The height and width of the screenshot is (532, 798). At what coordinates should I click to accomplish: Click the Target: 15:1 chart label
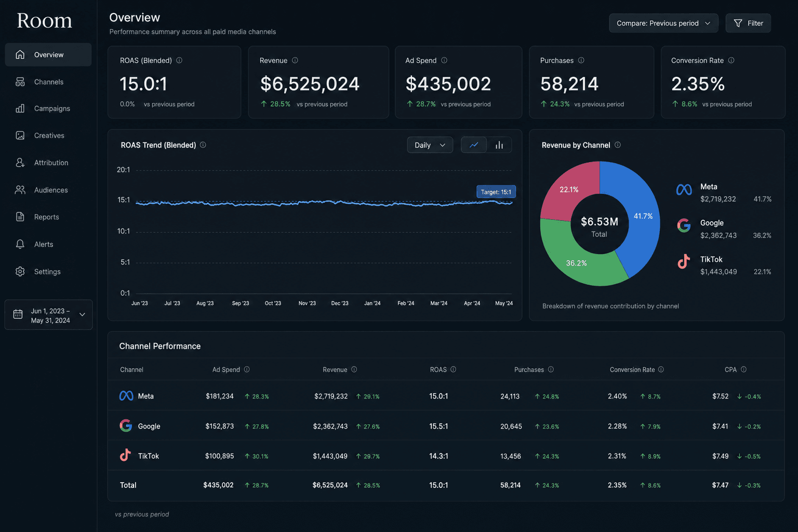pyautogui.click(x=496, y=192)
